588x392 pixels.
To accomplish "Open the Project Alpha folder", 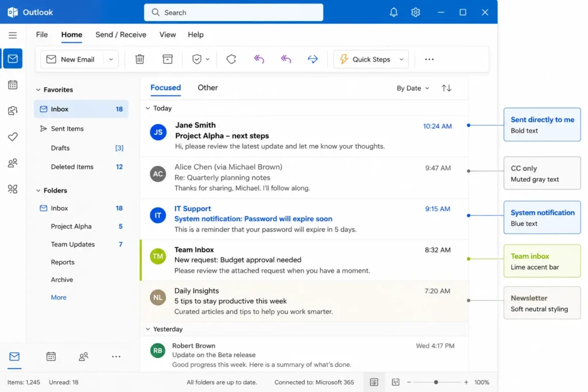I will click(x=81, y=226).
